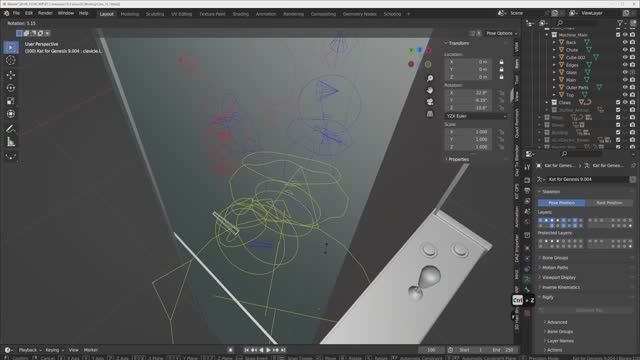This screenshot has height=360, width=640.
Task: Expand the Inverse Kinematics panel
Action: pyautogui.click(x=561, y=287)
